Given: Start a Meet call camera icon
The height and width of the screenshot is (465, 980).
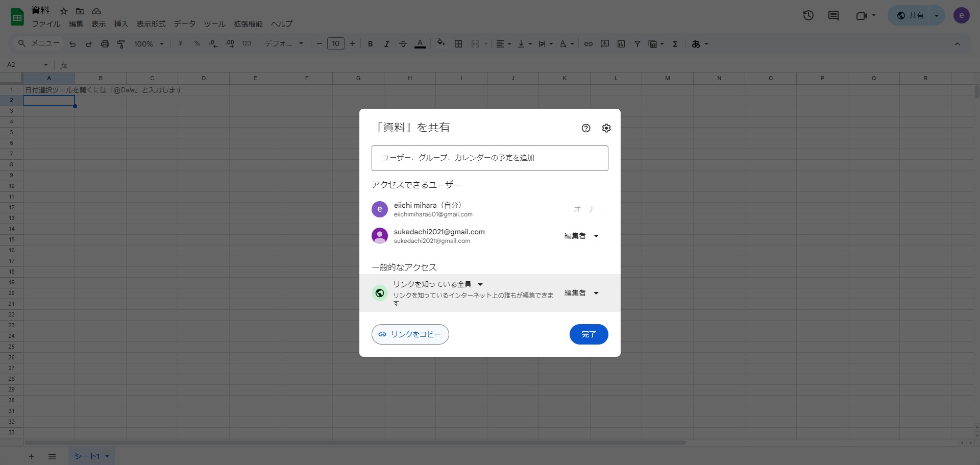Looking at the screenshot, I should pos(862,15).
